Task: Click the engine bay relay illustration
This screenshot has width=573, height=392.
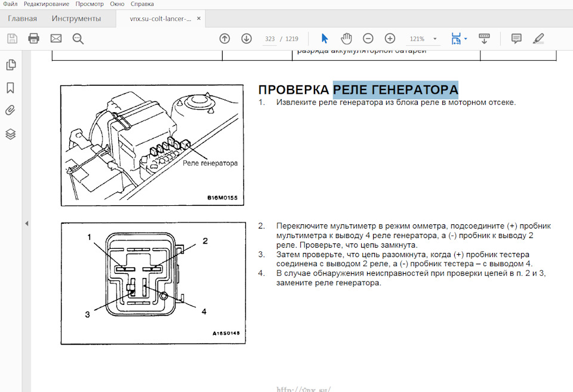Action: (152, 145)
